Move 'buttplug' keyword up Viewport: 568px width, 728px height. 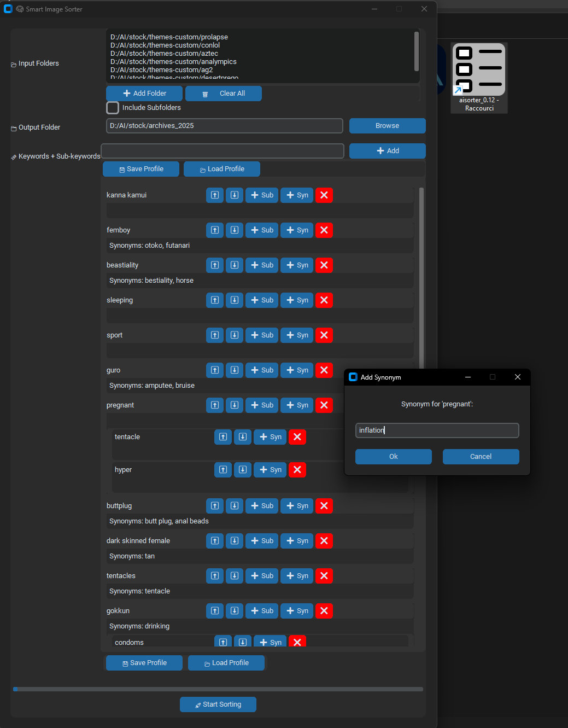point(215,506)
